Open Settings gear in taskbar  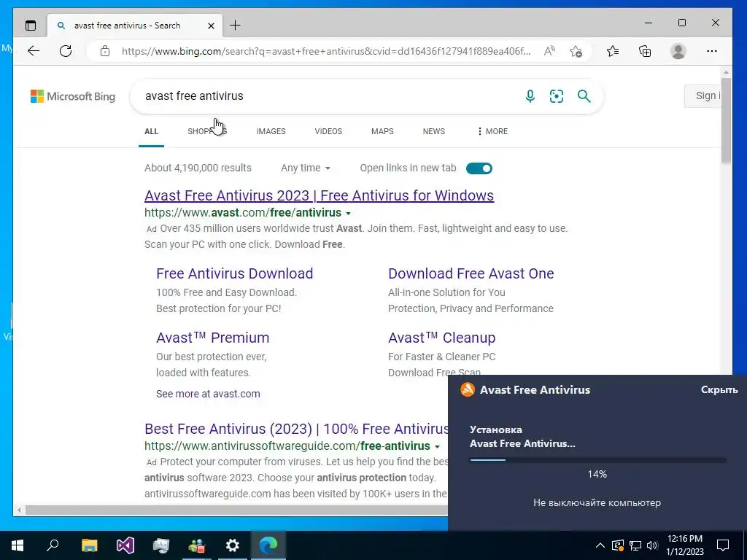coord(232,545)
